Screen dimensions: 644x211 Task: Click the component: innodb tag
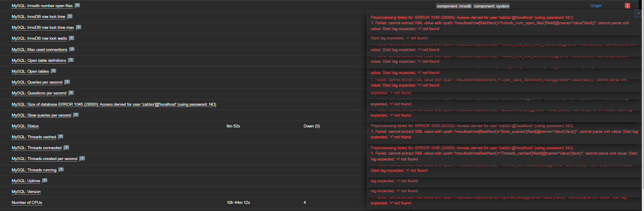pos(454,6)
